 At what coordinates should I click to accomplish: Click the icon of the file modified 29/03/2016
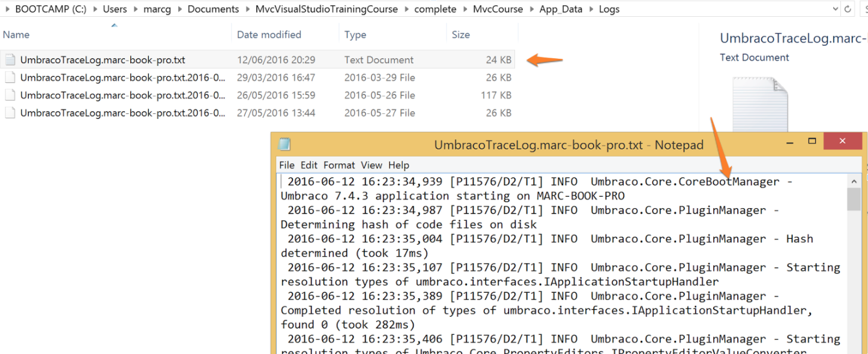[10, 77]
